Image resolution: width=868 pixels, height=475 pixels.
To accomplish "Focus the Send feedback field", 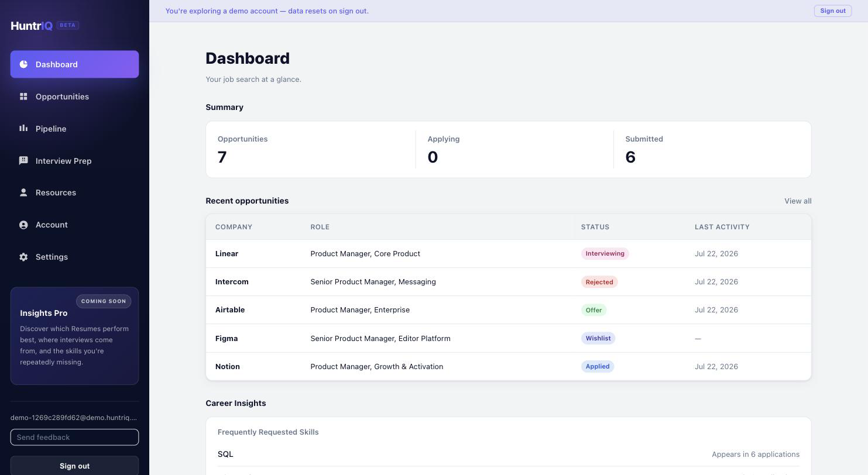I will [x=74, y=437].
